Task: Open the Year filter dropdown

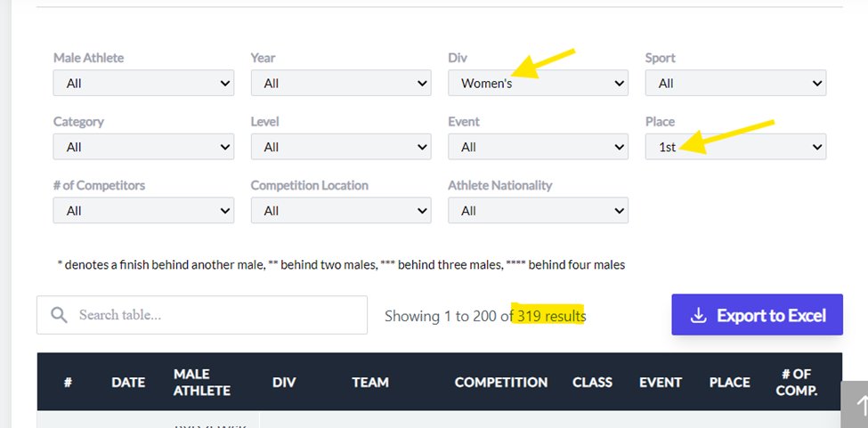Action: [x=341, y=83]
